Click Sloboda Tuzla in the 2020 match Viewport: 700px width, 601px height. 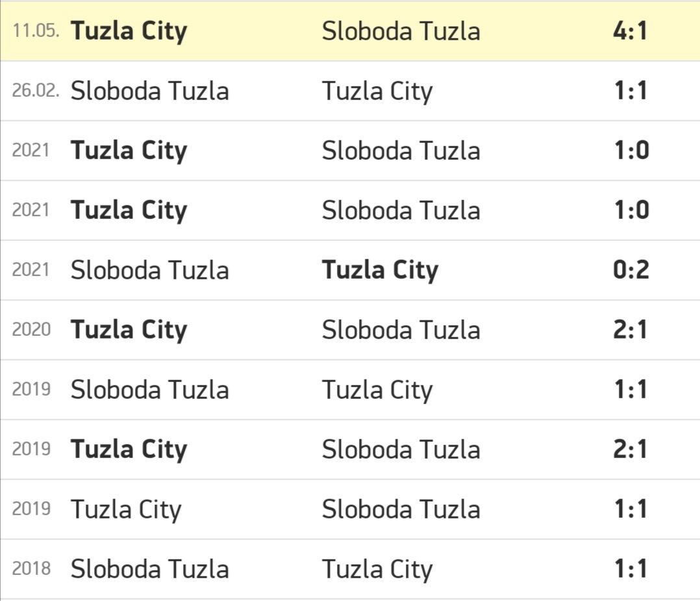401,330
